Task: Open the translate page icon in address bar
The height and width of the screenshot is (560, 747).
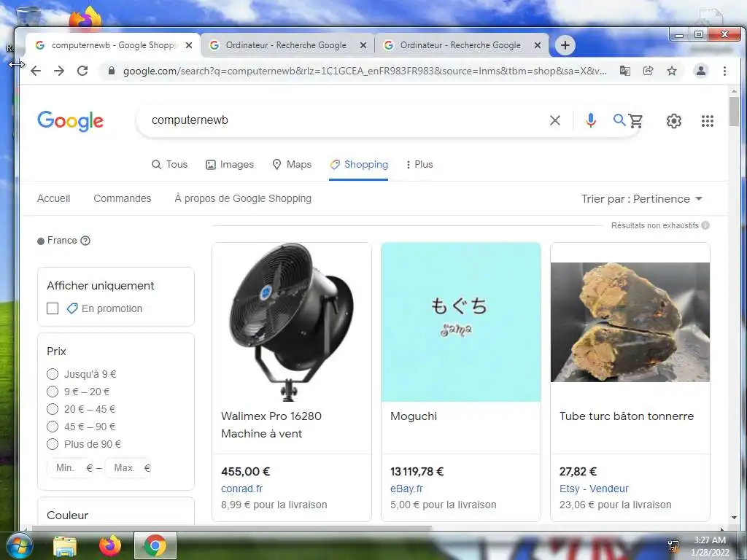Action: (624, 71)
